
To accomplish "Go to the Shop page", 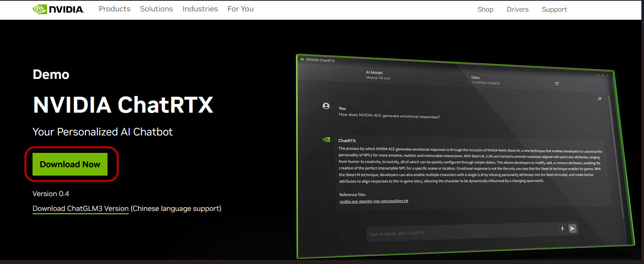I will click(x=485, y=9).
